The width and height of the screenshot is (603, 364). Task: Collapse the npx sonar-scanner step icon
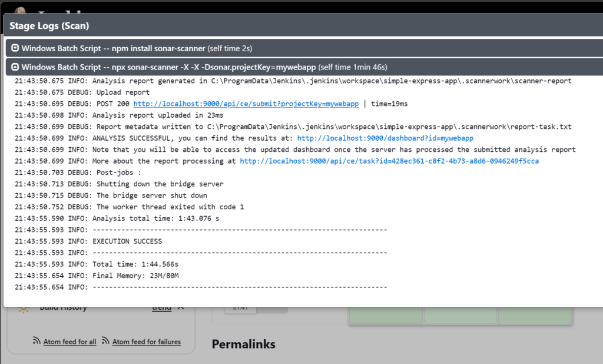[x=15, y=67]
